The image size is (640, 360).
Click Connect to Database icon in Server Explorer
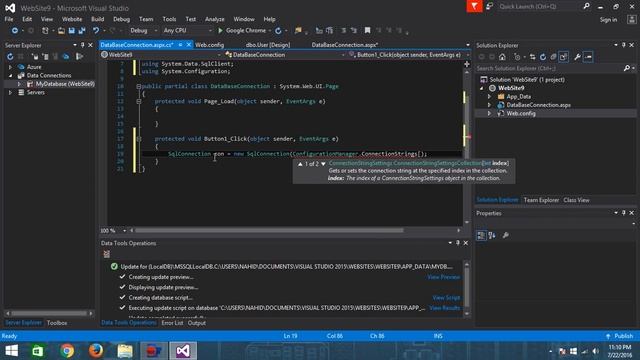[x=36, y=57]
